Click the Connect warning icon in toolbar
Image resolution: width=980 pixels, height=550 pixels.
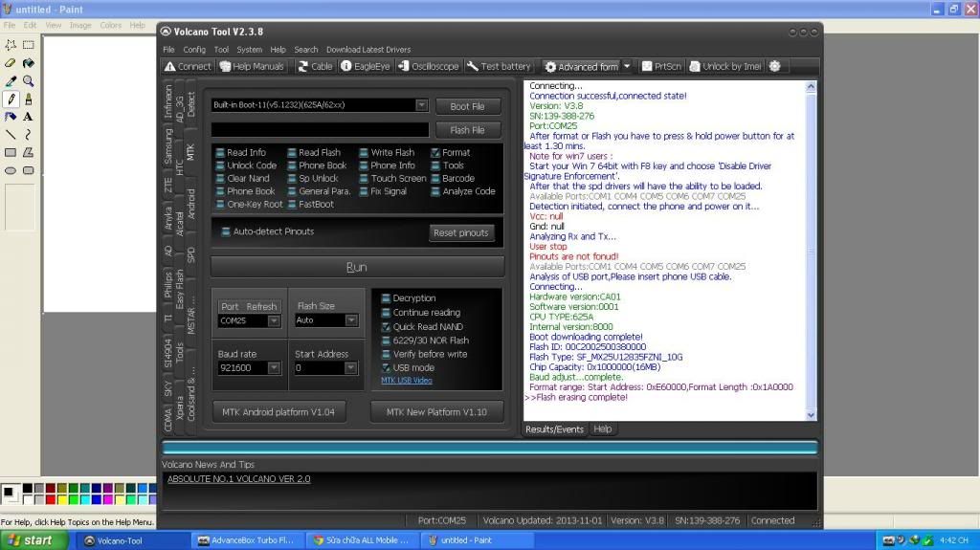click(169, 66)
